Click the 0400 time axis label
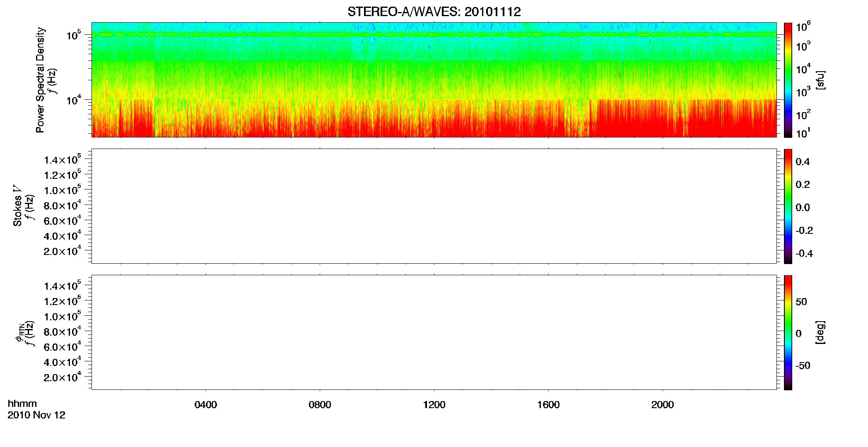 tap(206, 405)
